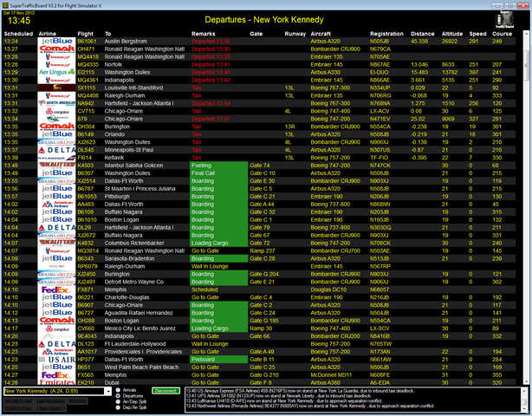
Task: Click the Speed column header
Action: click(477, 34)
